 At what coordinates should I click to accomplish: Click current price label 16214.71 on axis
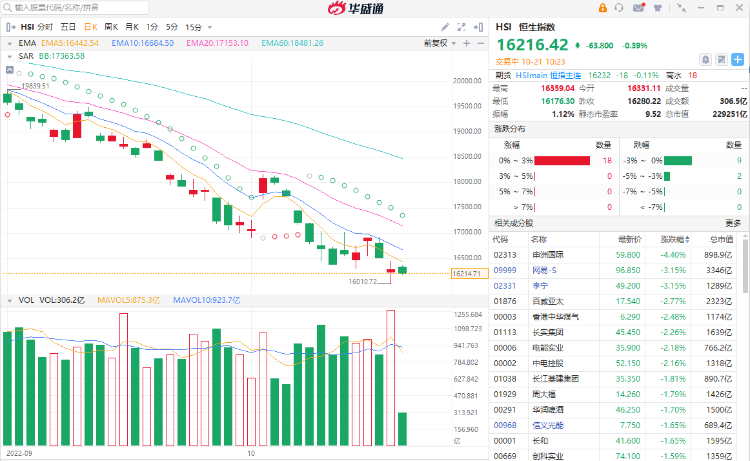click(x=469, y=274)
